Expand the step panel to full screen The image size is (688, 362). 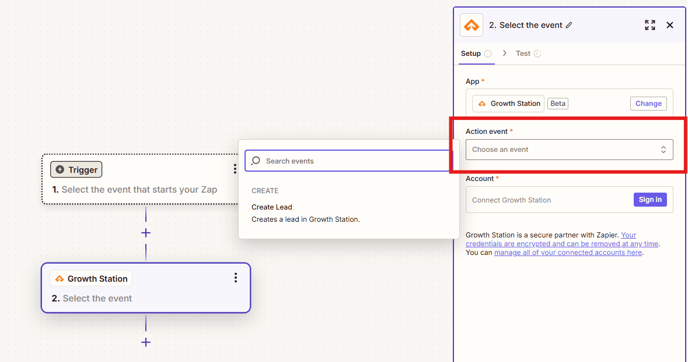(650, 25)
